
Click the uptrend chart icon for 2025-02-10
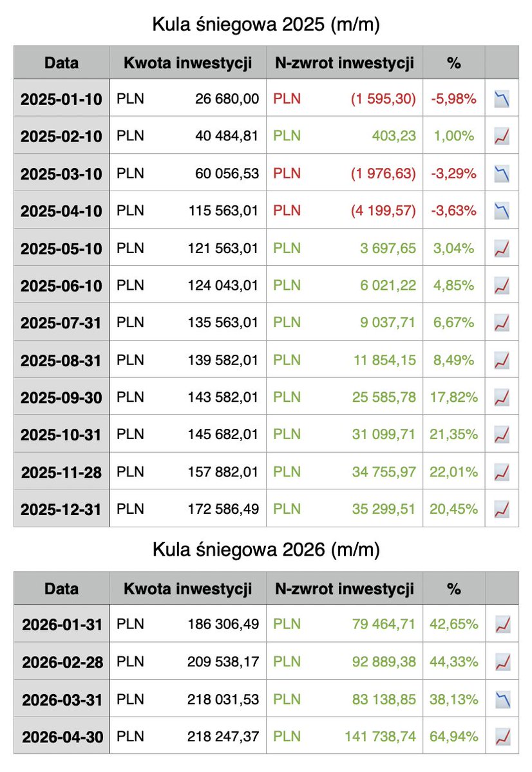tap(501, 137)
